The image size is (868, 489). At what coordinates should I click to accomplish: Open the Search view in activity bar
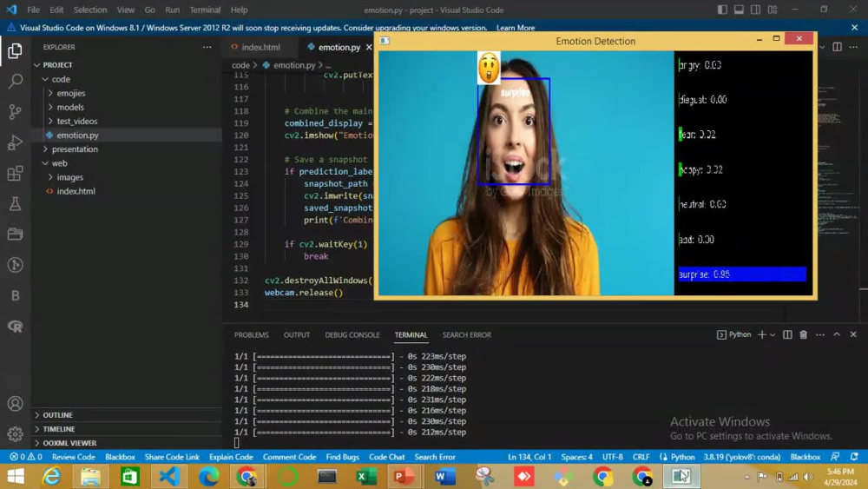tap(15, 82)
